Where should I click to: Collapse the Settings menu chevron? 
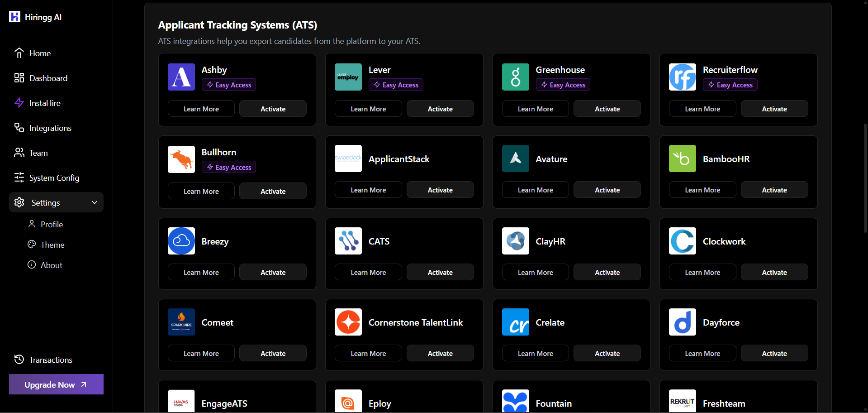click(x=95, y=202)
